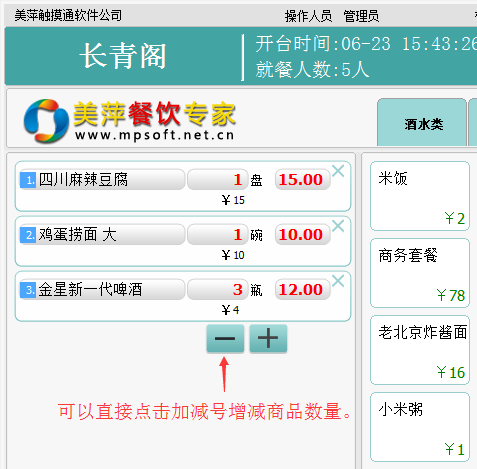Click the 长青阁 table name header
477x469 pixels.
click(123, 56)
